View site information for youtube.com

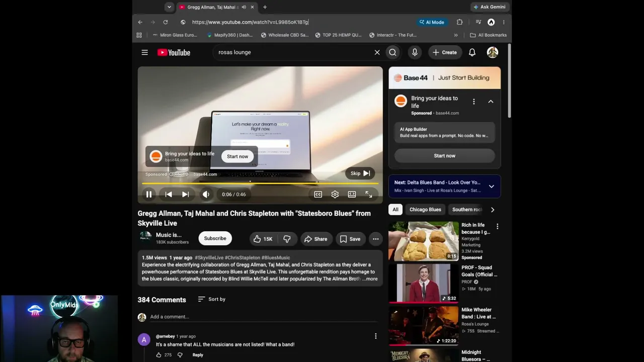183,22
